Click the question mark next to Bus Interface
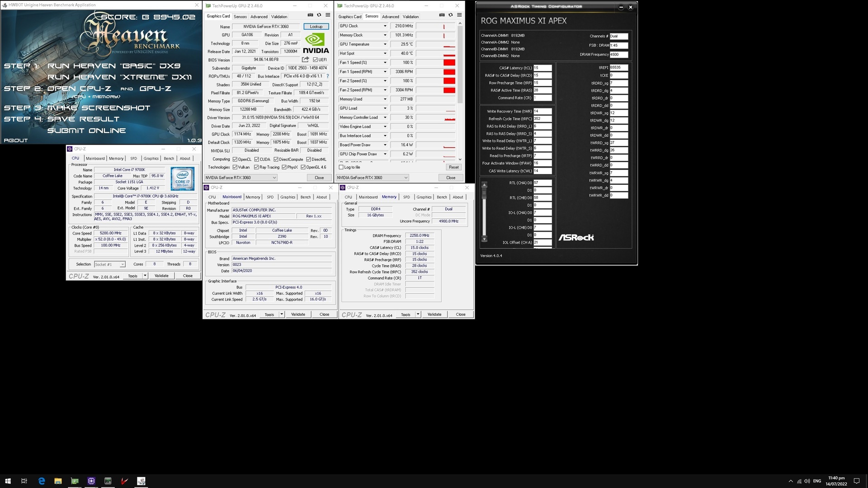Image resolution: width=868 pixels, height=488 pixels. (x=327, y=76)
